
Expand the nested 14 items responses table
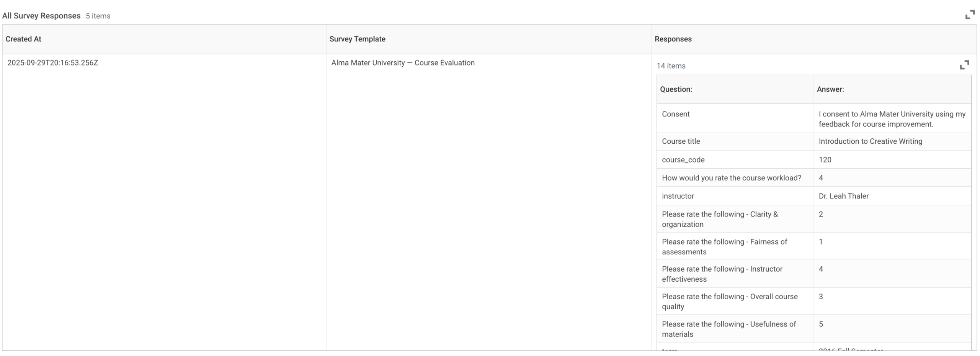pos(964,65)
